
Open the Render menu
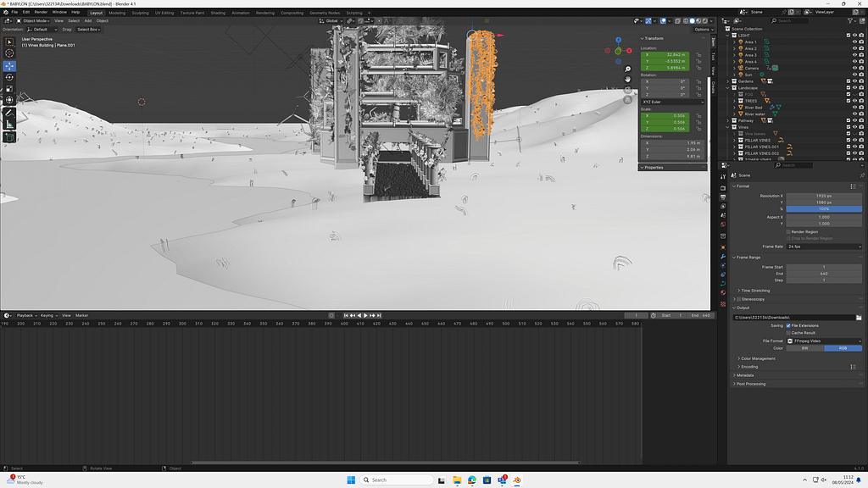41,13
